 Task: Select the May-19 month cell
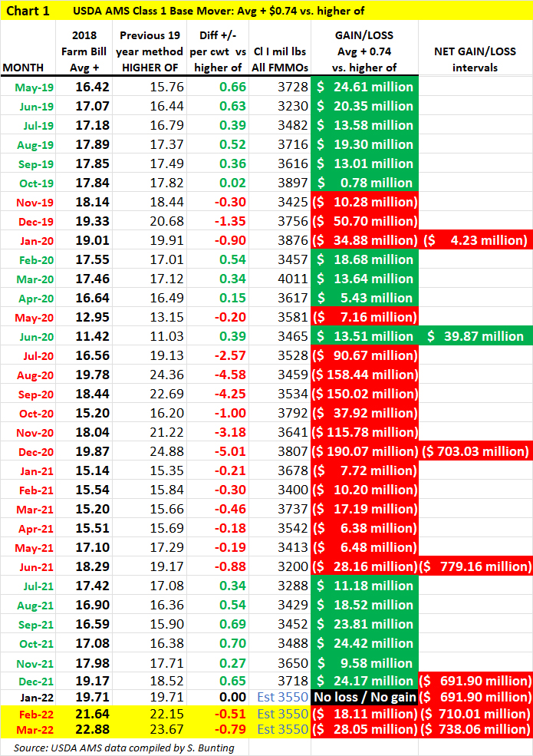point(28,87)
